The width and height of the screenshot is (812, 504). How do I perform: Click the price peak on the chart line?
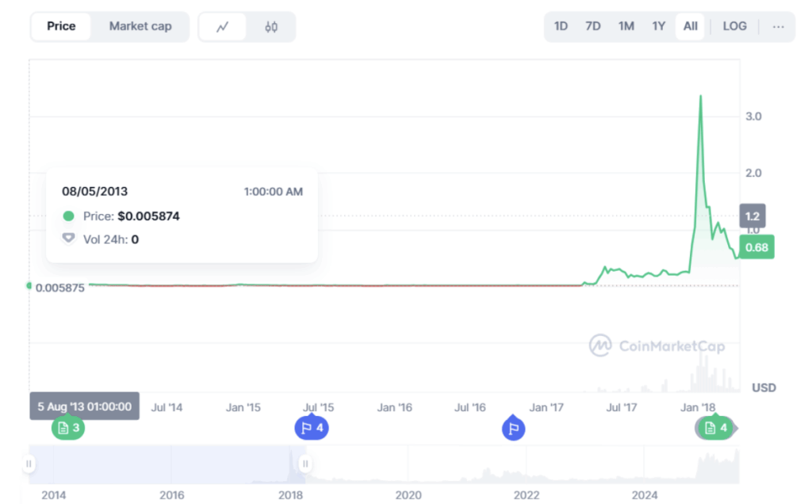[701, 97]
